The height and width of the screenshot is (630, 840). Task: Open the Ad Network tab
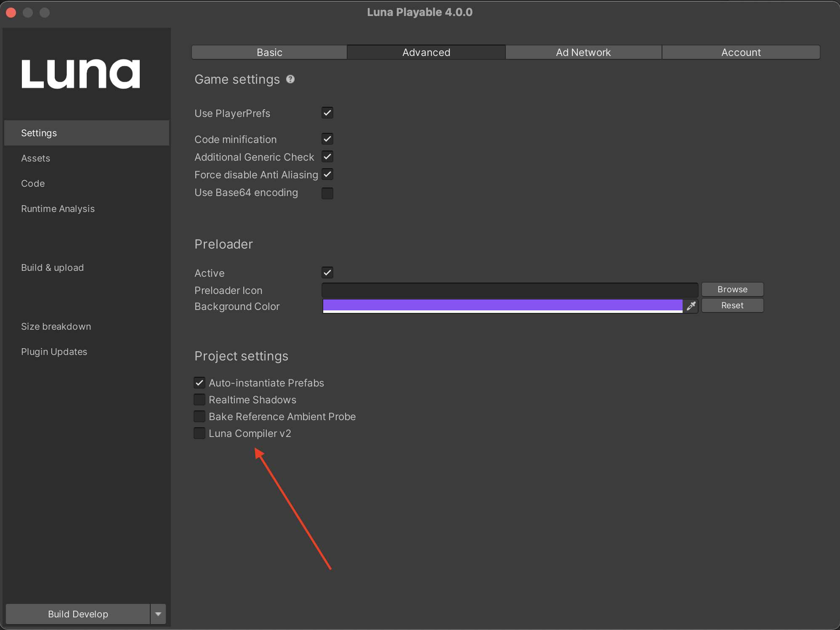click(583, 52)
